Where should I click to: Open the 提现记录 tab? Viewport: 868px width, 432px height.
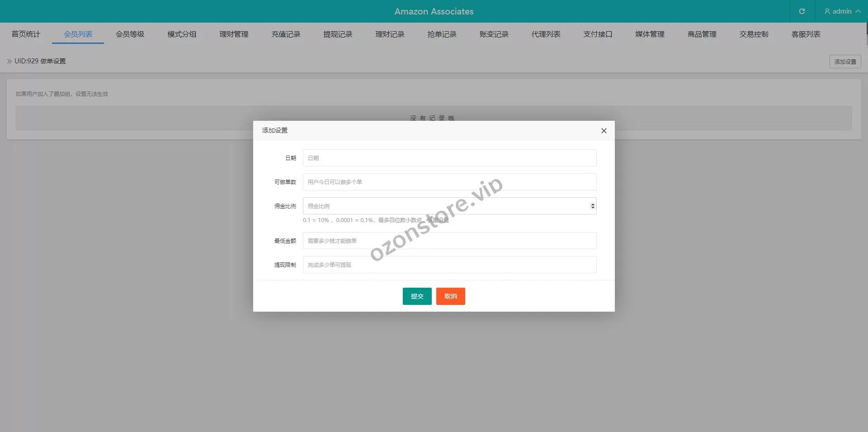(338, 34)
